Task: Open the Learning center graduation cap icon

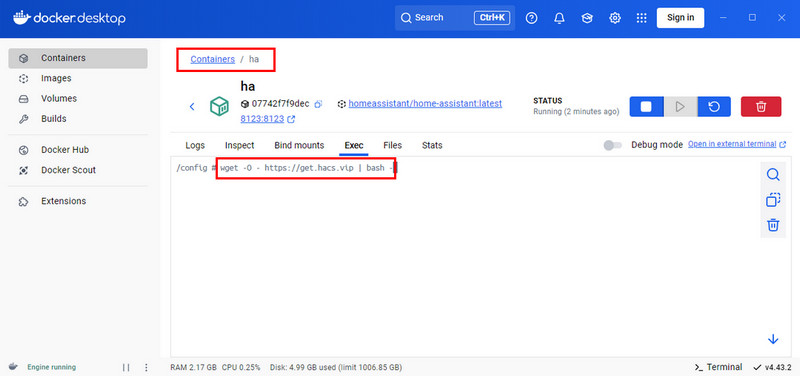Action: tap(587, 18)
